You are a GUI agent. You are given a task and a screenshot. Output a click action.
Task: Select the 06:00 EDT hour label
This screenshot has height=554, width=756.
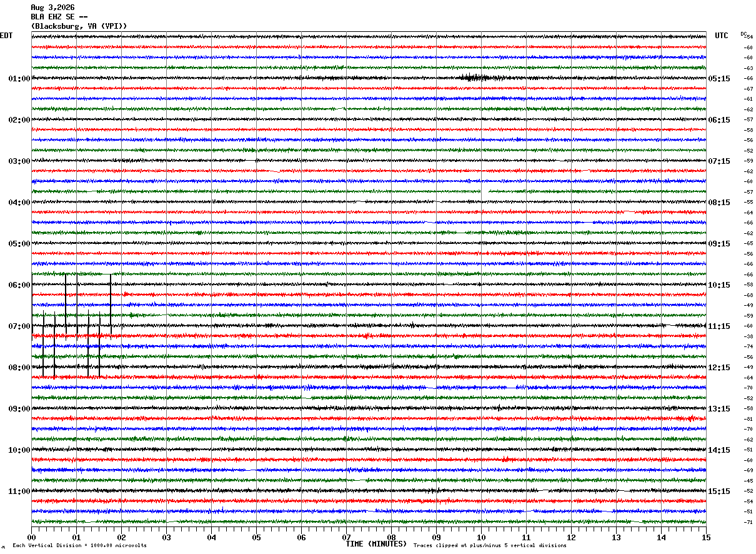(x=19, y=285)
